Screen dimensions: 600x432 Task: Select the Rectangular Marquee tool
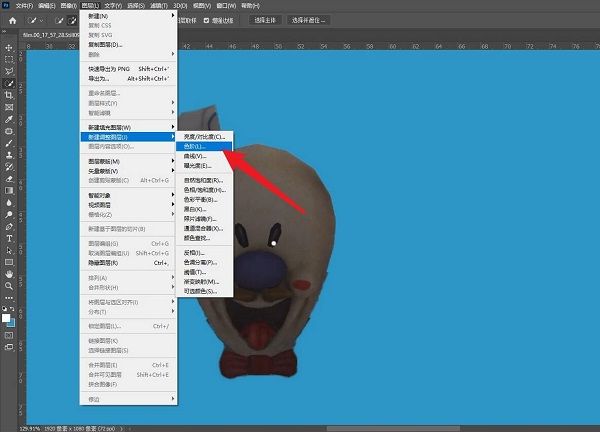tap(9, 59)
